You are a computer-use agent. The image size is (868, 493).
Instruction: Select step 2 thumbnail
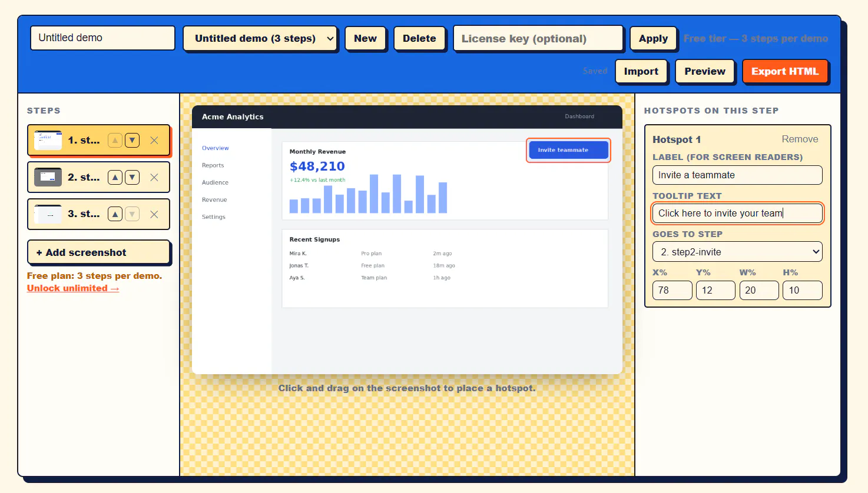tap(48, 178)
